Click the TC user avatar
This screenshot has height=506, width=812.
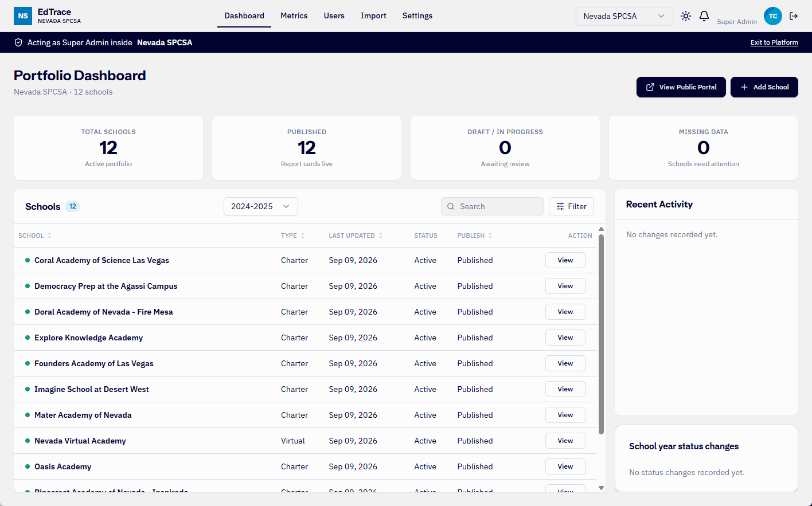coord(773,16)
